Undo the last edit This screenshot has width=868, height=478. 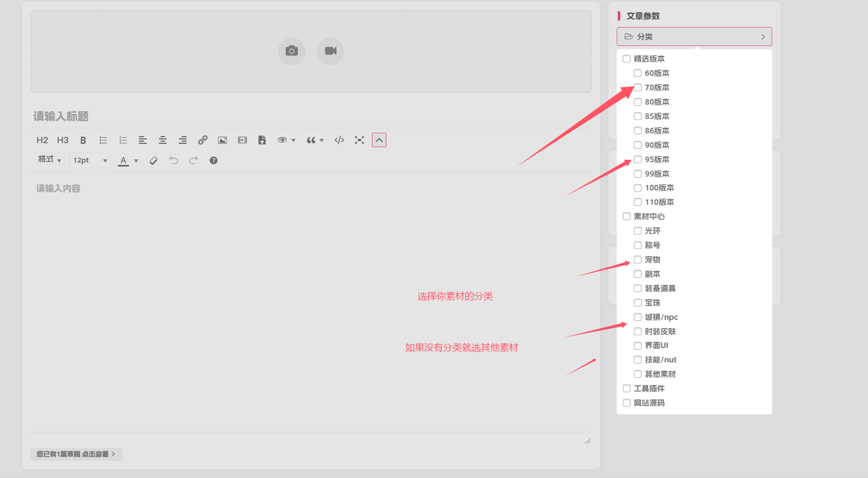[174, 160]
